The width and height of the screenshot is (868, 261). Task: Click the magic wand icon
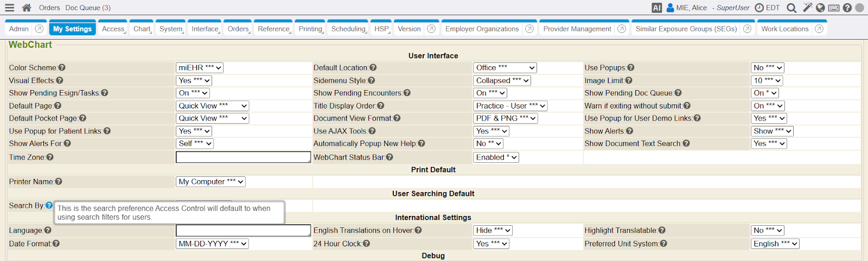(807, 8)
